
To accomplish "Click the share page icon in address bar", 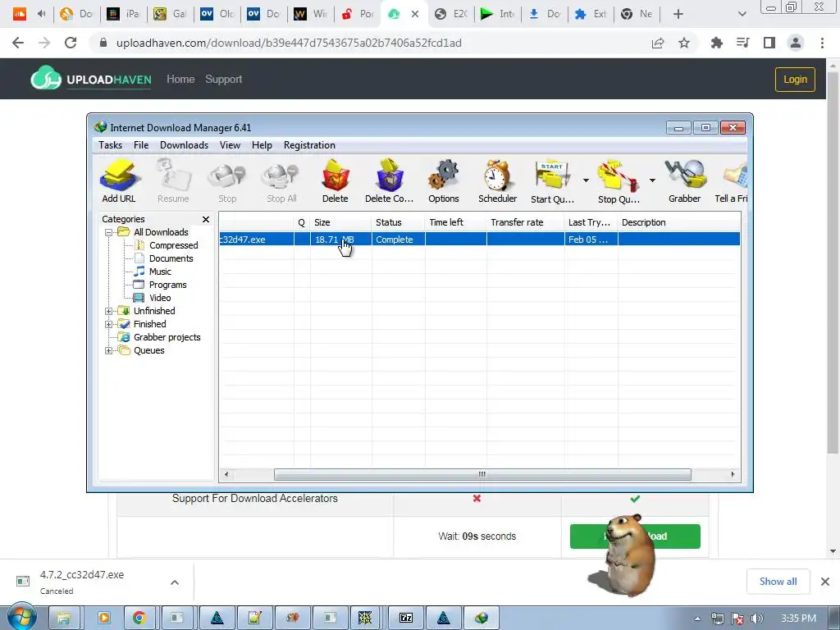I will (658, 43).
